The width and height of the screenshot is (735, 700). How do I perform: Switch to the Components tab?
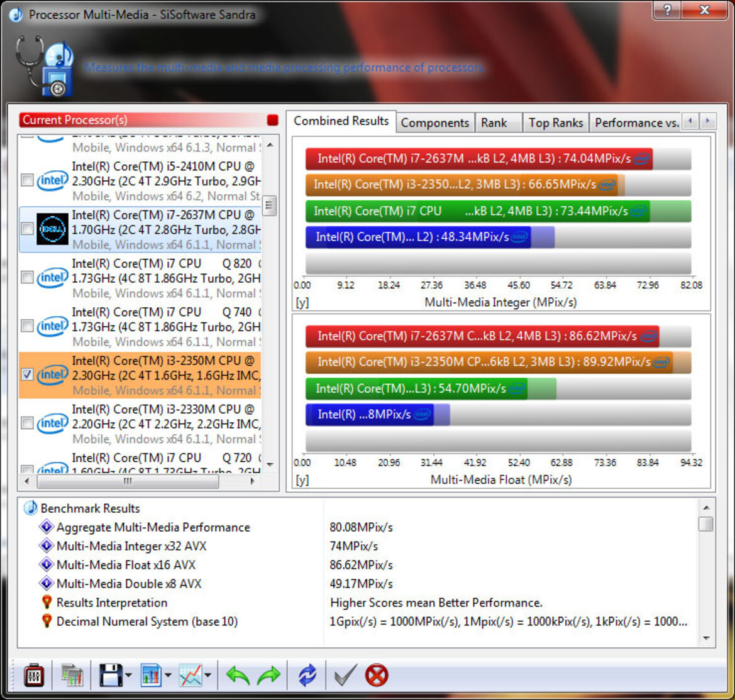click(x=435, y=123)
